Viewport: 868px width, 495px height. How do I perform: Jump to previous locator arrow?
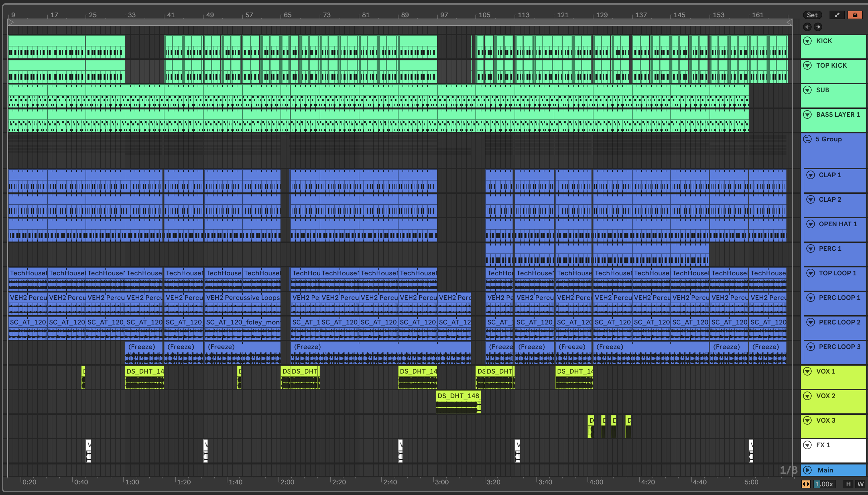[x=807, y=27]
